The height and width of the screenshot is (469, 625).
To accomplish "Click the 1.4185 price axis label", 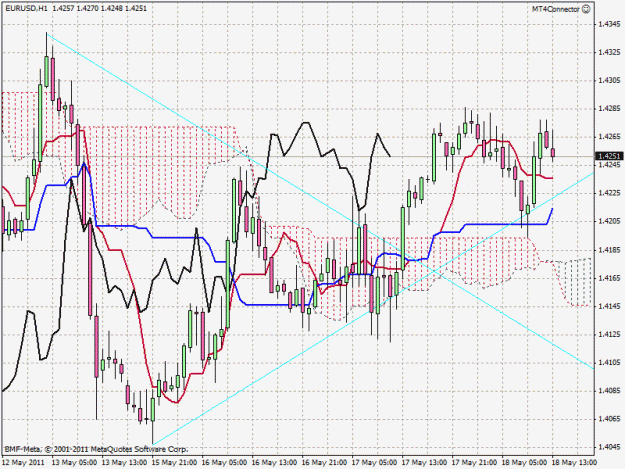I will click(609, 249).
